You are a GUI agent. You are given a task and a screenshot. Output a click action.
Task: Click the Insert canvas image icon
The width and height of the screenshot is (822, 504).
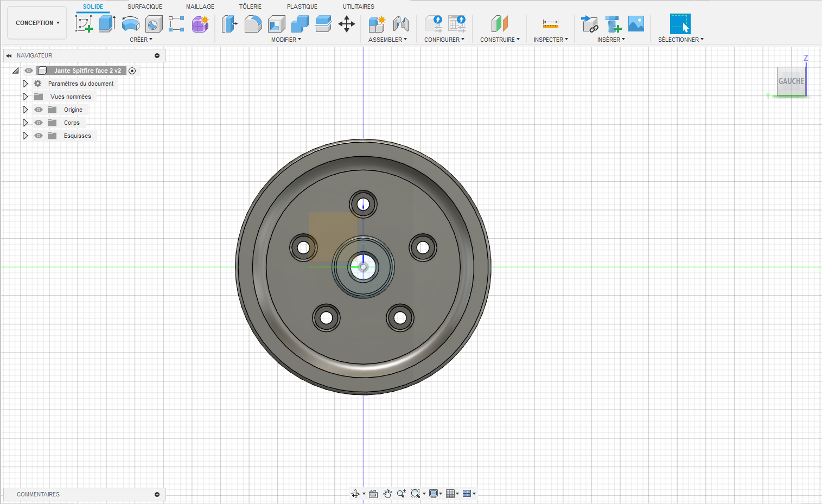[x=636, y=24]
